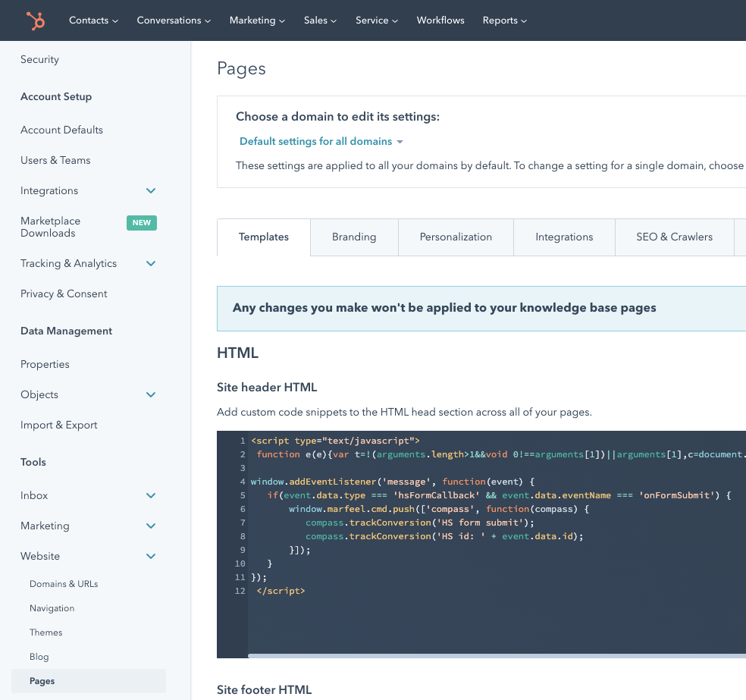Open Users & Teams settings
Image resolution: width=746 pixels, height=700 pixels.
(55, 160)
